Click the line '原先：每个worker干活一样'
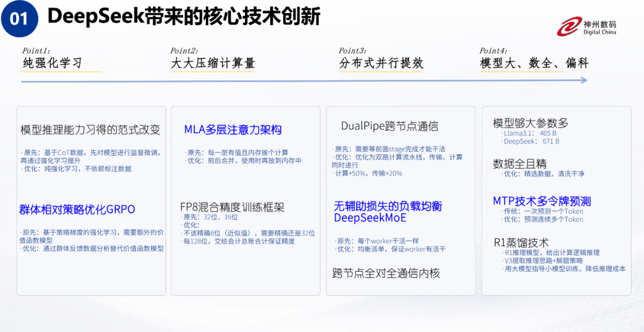The height and width of the screenshot is (332, 644). coord(377,241)
